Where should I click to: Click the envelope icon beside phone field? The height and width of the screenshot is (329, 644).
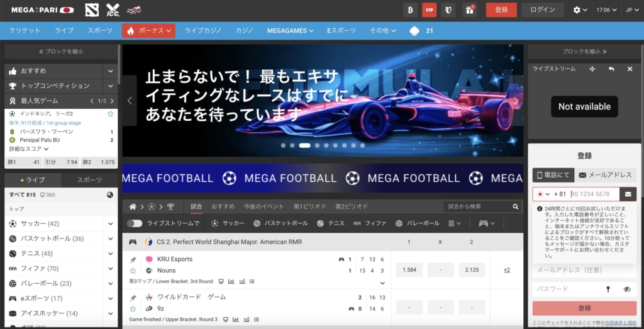pyautogui.click(x=628, y=194)
